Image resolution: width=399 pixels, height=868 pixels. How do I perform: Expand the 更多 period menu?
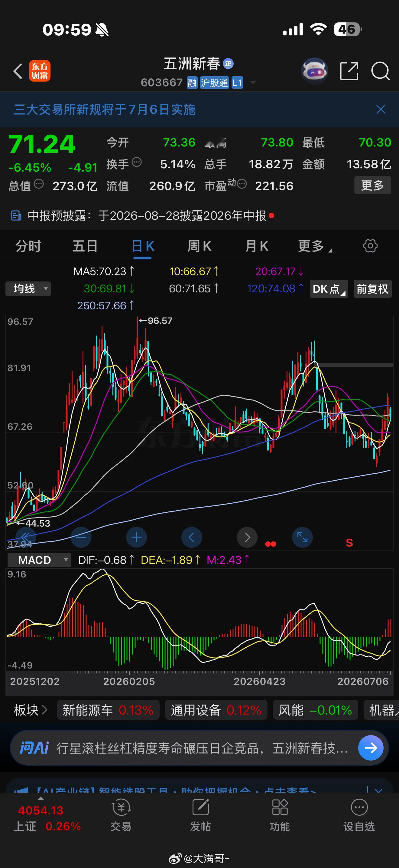(315, 246)
